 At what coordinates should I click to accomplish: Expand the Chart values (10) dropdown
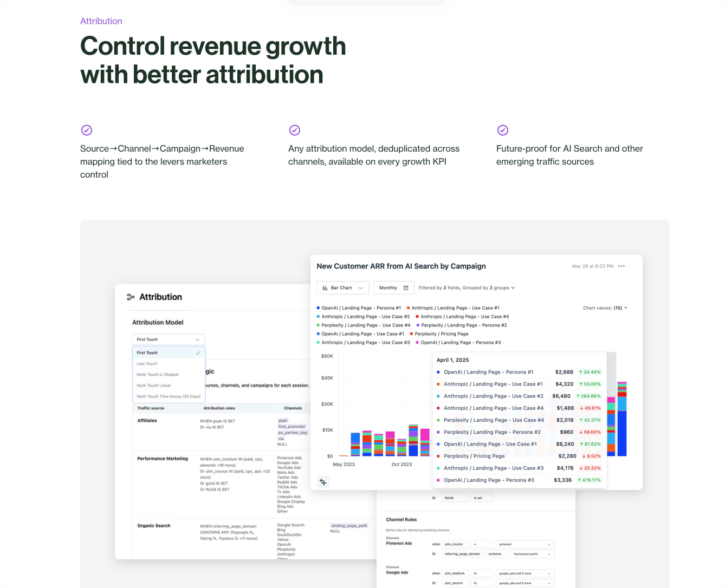[605, 308]
